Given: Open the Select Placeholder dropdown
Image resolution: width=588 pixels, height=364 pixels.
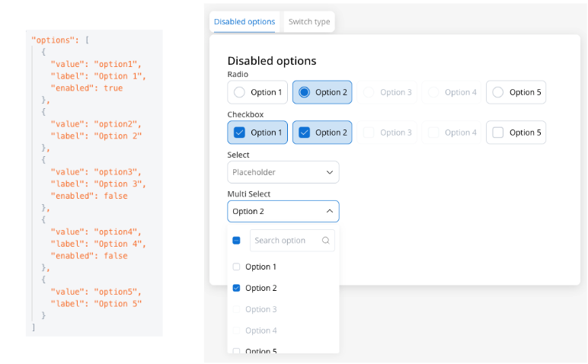Looking at the screenshot, I should 283,172.
